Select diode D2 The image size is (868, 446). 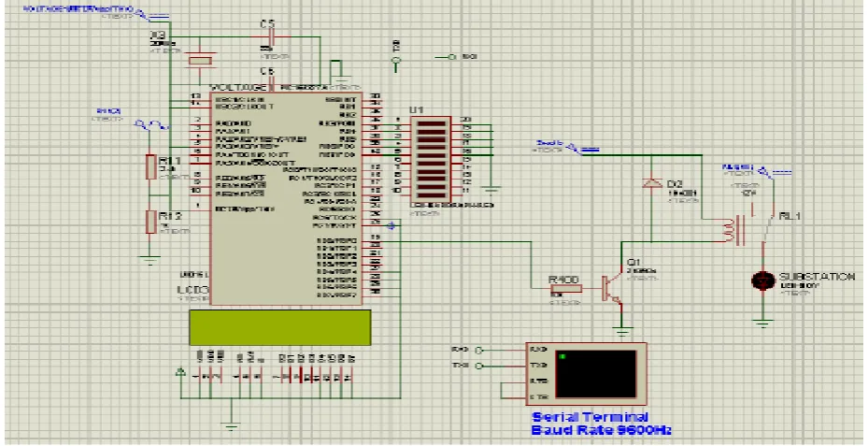click(x=651, y=183)
